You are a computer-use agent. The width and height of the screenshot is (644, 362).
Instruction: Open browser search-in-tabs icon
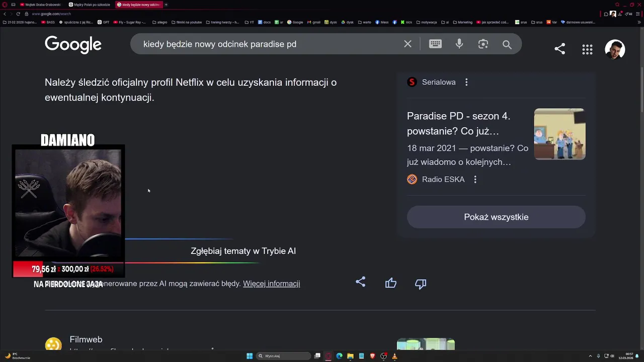coord(617,5)
